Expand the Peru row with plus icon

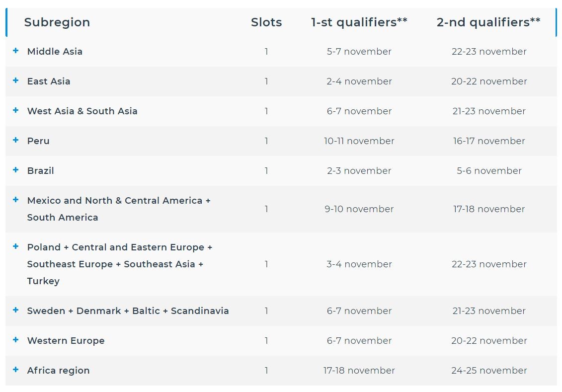click(x=16, y=140)
